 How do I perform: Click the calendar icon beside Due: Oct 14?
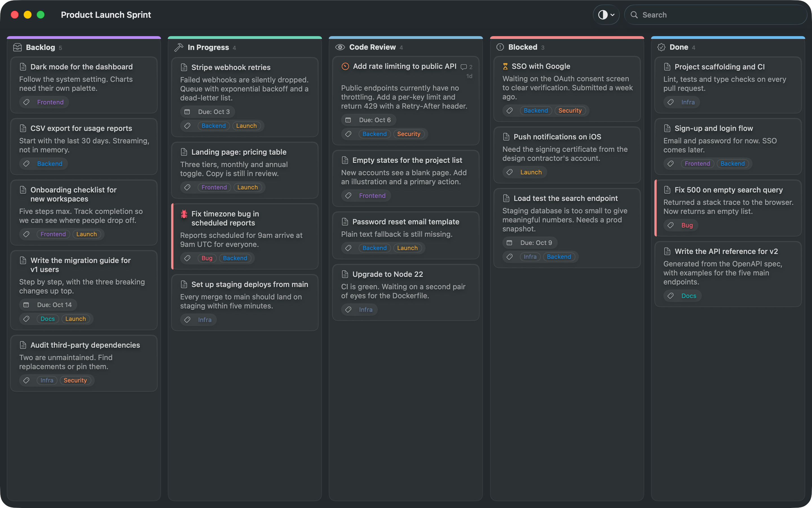(x=26, y=305)
